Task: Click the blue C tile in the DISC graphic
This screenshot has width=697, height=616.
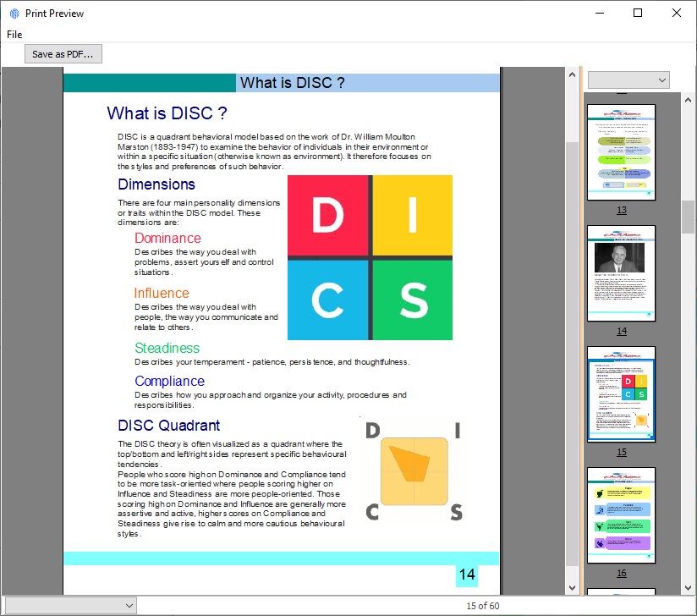Action: (328, 300)
